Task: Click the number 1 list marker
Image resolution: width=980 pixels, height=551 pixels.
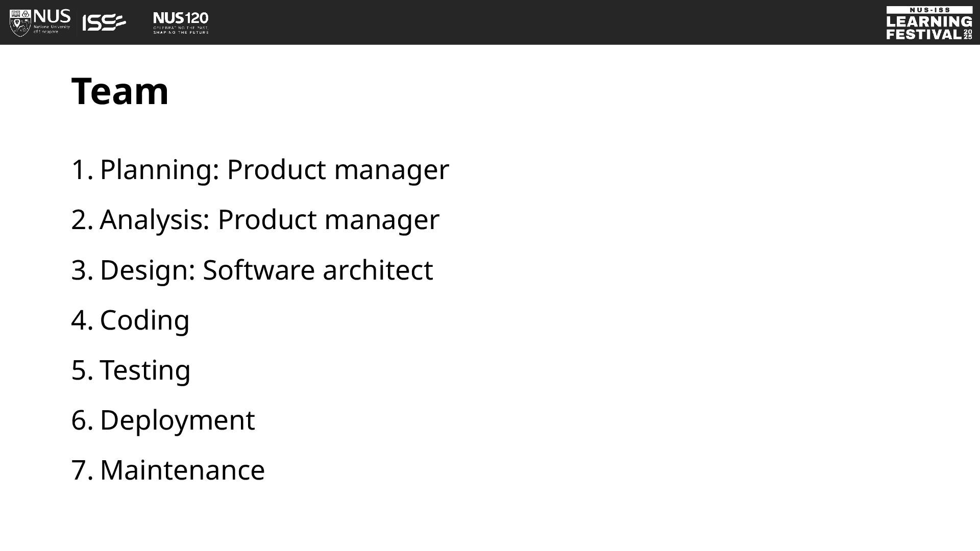Action: (x=82, y=169)
